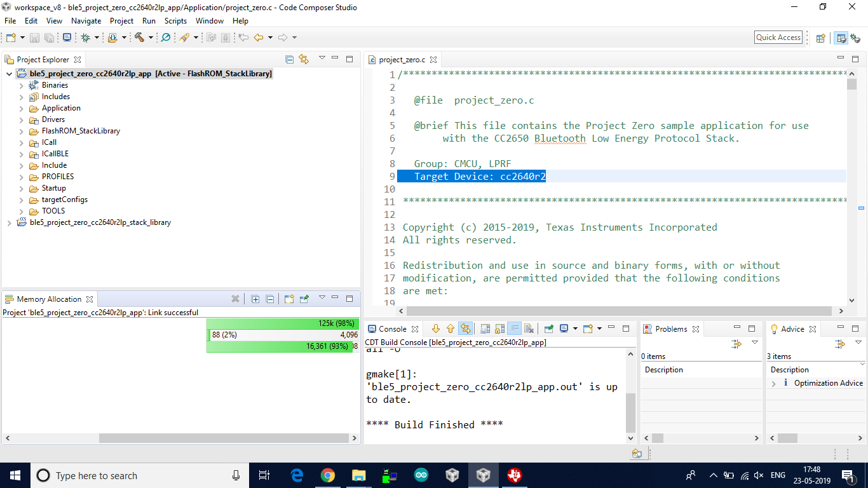Expand the Application folder node
This screenshot has width=868, height=488.
coord(21,108)
